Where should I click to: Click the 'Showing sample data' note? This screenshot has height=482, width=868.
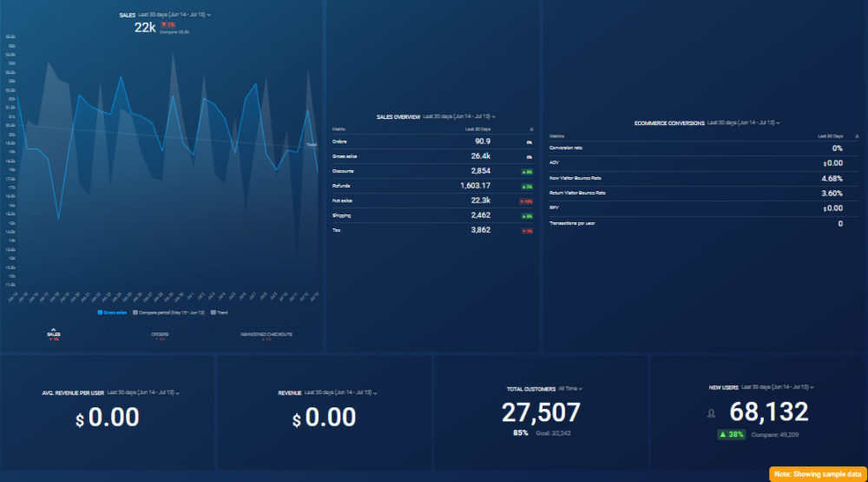[x=817, y=473]
